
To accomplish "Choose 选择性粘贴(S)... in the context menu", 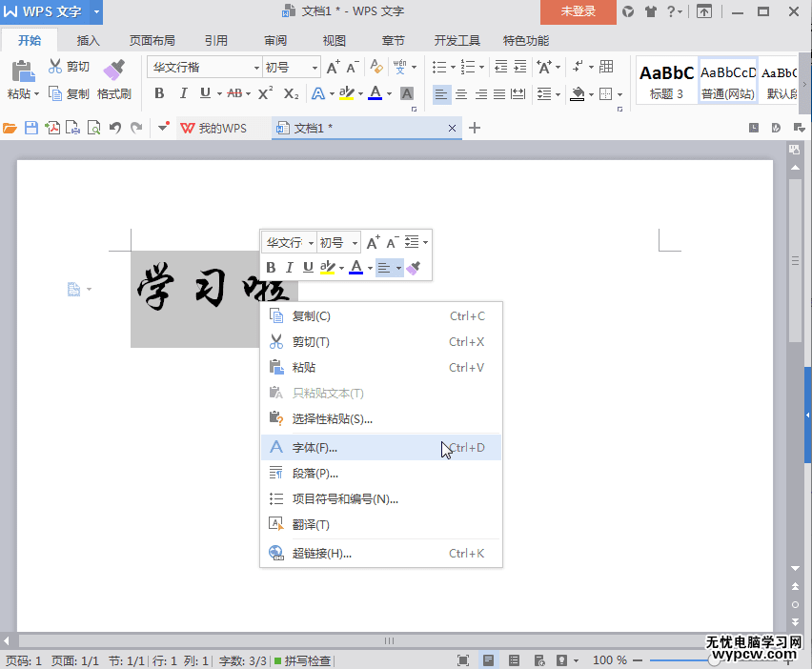I will click(329, 420).
